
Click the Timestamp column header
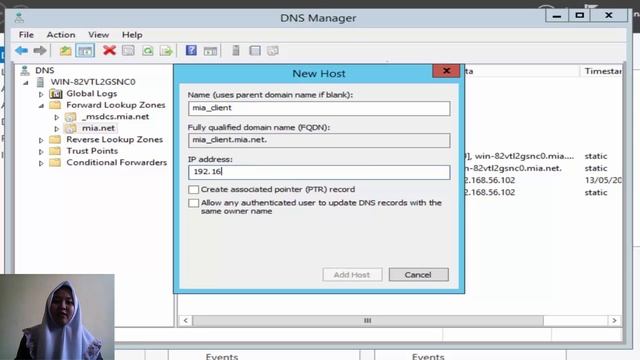602,71
